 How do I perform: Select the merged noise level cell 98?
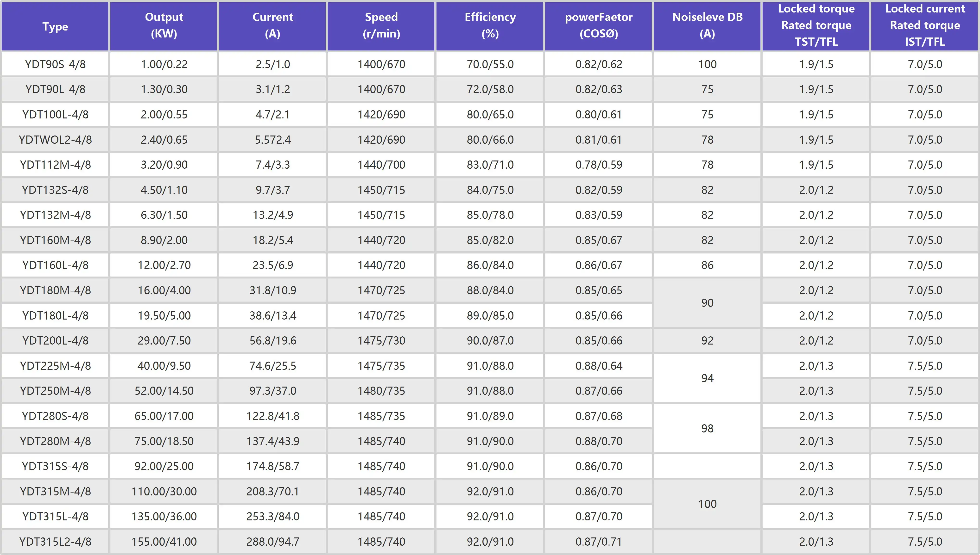(707, 428)
